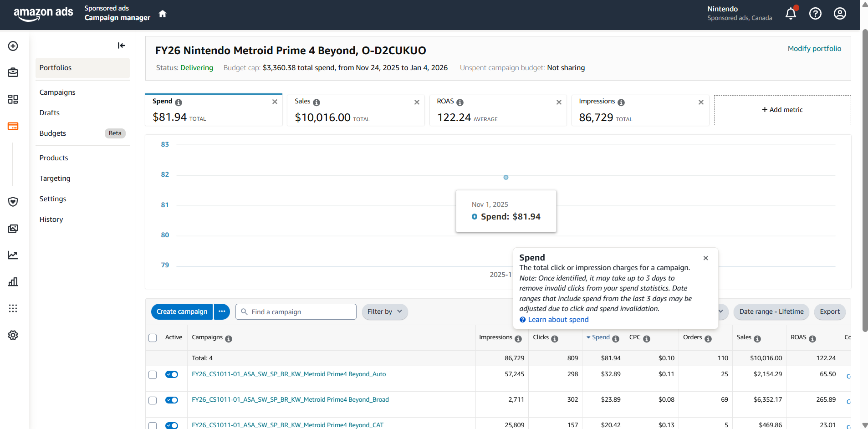Collapse the sidebar navigation panel
Image resolution: width=868 pixels, height=429 pixels.
click(x=121, y=46)
